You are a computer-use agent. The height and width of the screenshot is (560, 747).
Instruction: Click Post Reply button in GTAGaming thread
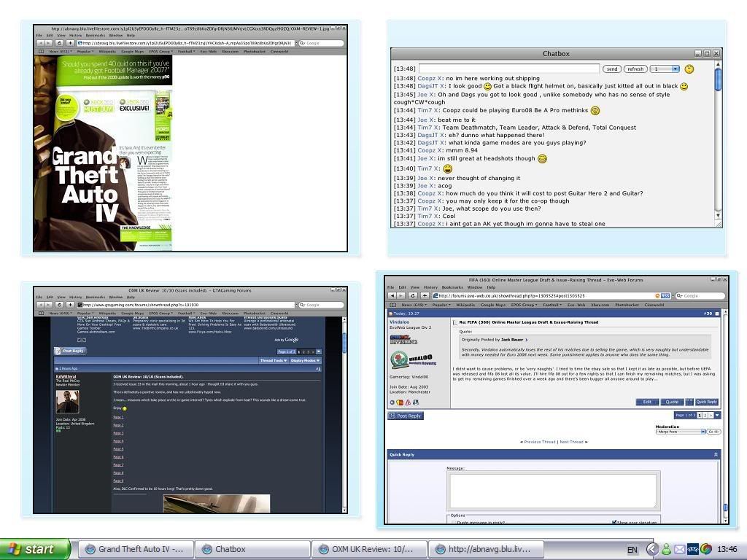pos(70,351)
